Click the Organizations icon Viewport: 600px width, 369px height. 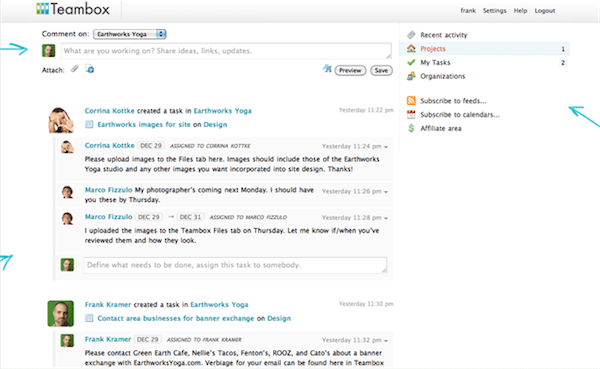tap(411, 76)
